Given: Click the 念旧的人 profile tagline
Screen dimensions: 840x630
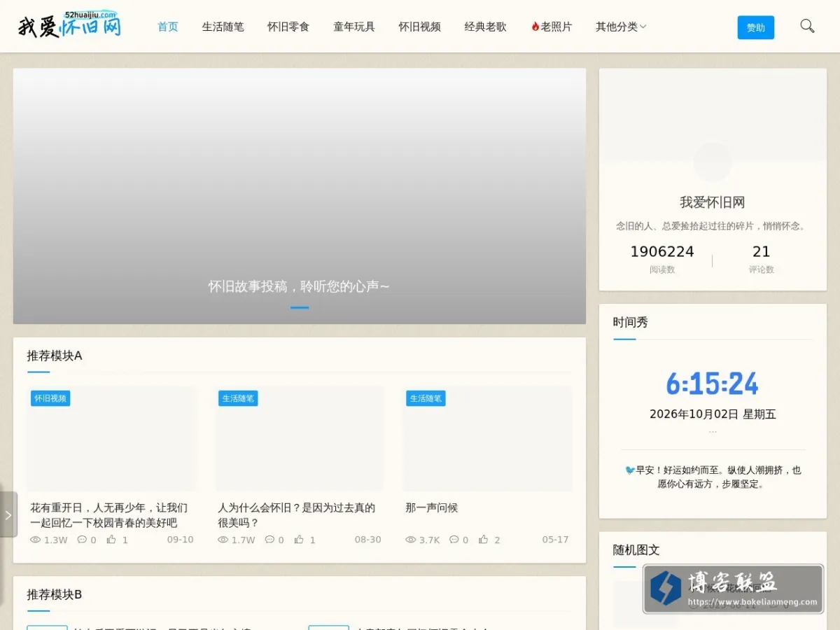Looking at the screenshot, I should click(x=713, y=226).
